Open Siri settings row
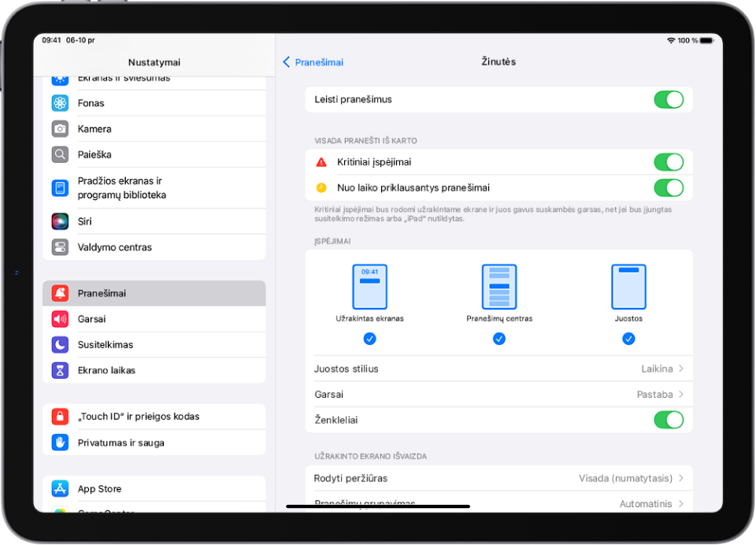The width and height of the screenshot is (756, 545). (154, 221)
